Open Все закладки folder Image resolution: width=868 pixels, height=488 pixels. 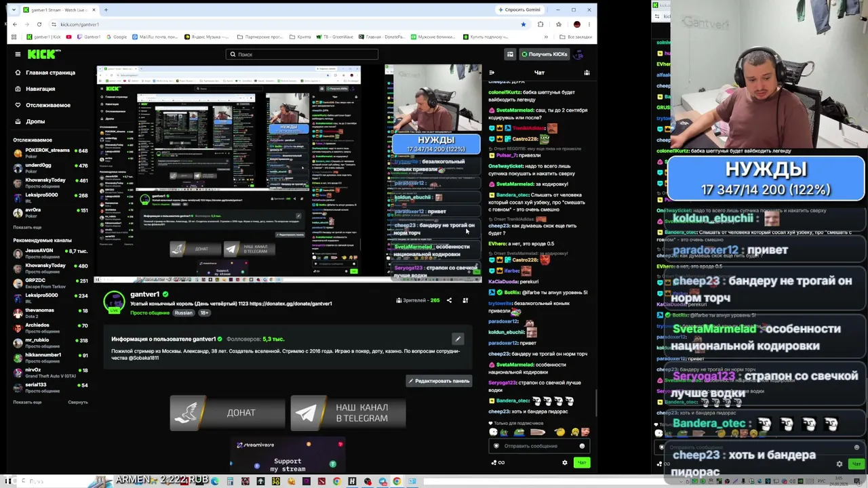point(576,37)
